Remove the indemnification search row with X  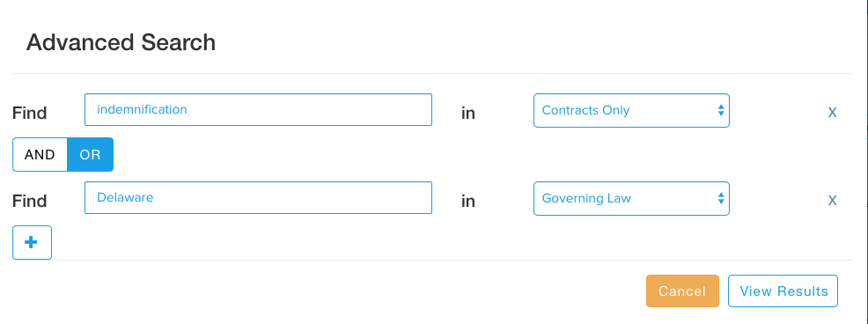pyautogui.click(x=832, y=113)
